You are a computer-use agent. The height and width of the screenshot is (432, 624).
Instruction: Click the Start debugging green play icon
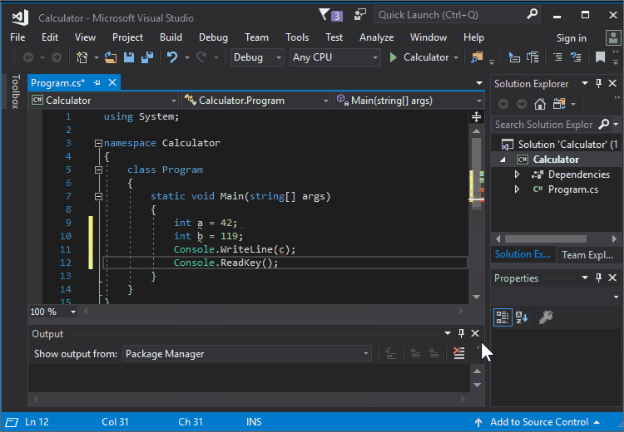[x=395, y=57]
